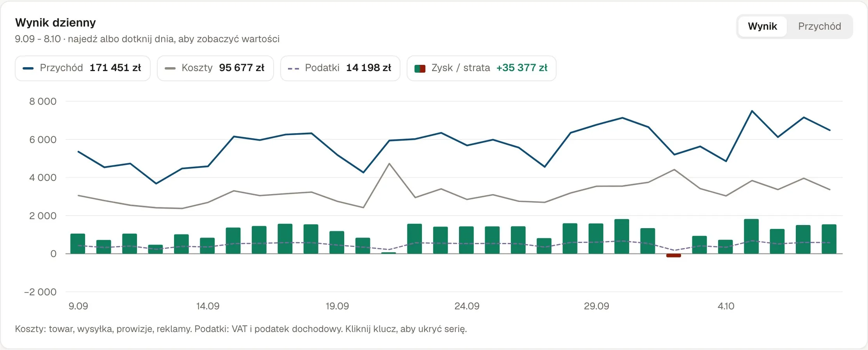
Task: Switch to the Przychód view tab
Action: 819,26
